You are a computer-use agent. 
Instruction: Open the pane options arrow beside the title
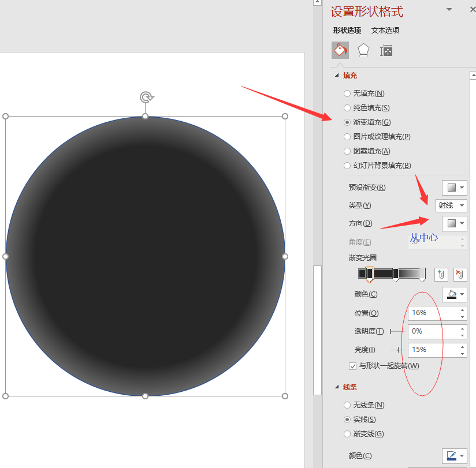click(x=449, y=9)
